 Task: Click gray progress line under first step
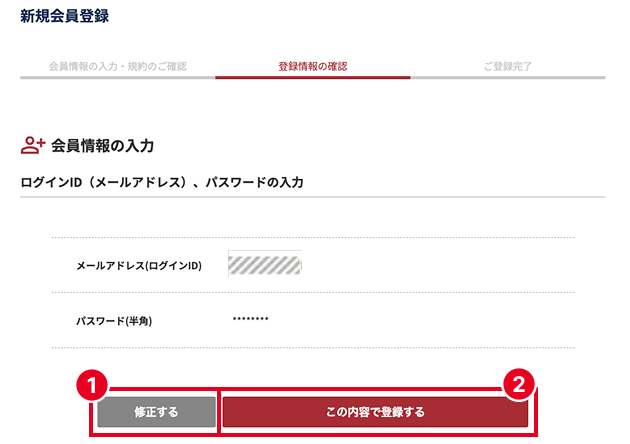(117, 77)
